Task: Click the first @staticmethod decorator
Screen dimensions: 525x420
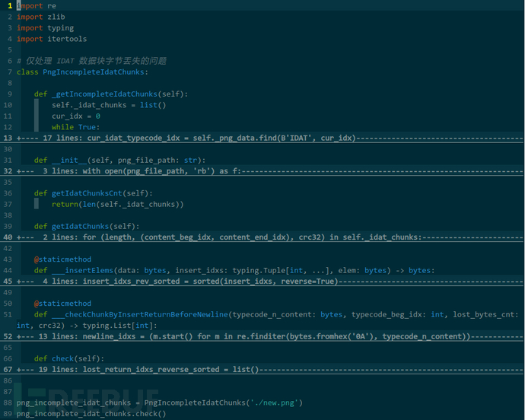Action: pyautogui.click(x=62, y=259)
